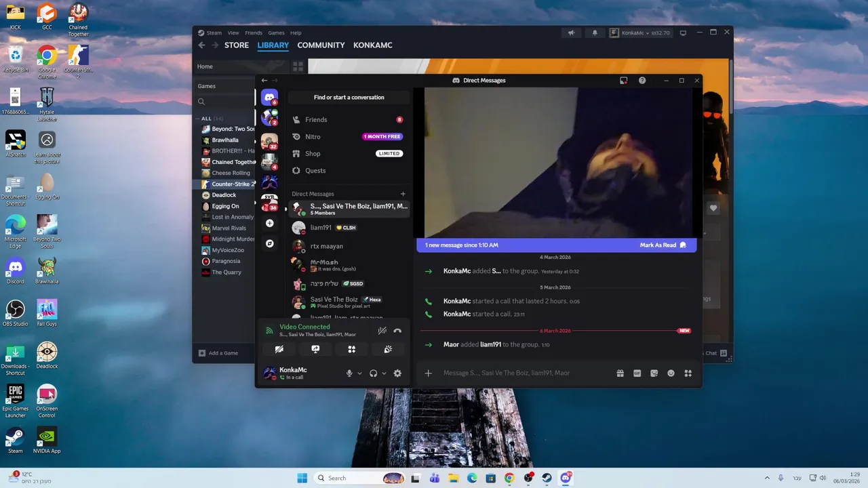Add a server in Discord sidebar

[270, 223]
